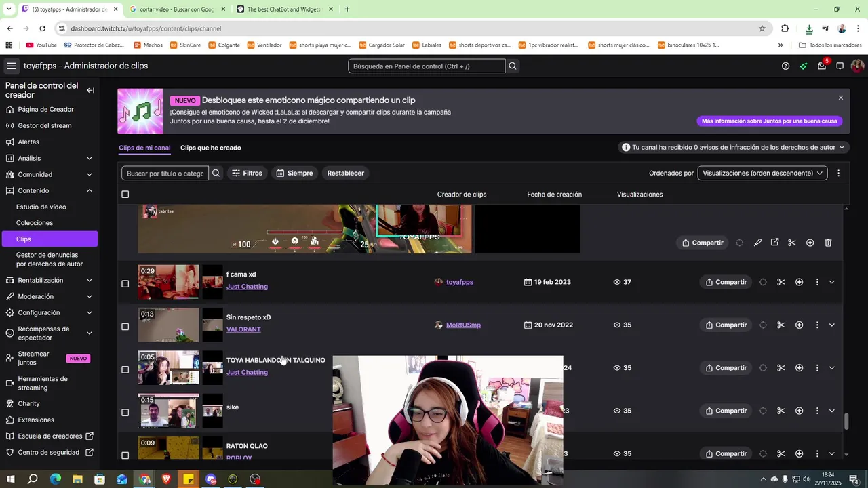Image resolution: width=868 pixels, height=488 pixels.
Task: Click the Restablecer button
Action: click(x=346, y=173)
